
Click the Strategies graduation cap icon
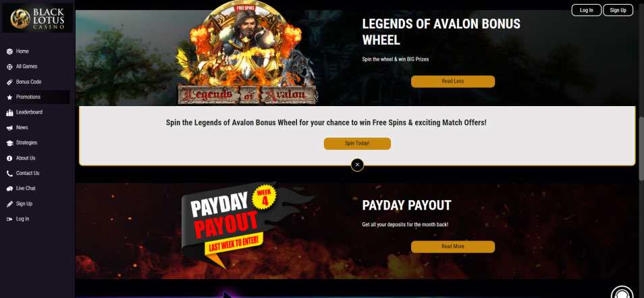[9, 143]
